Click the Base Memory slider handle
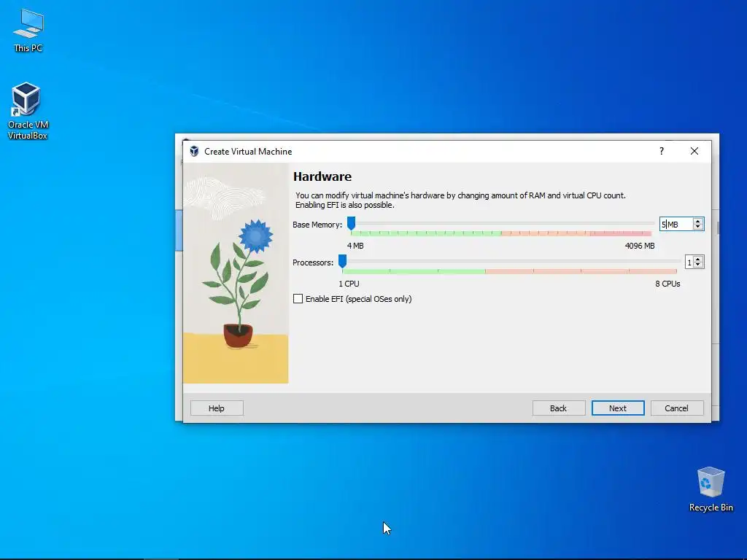Viewport: 747px width, 560px height. tap(351, 223)
